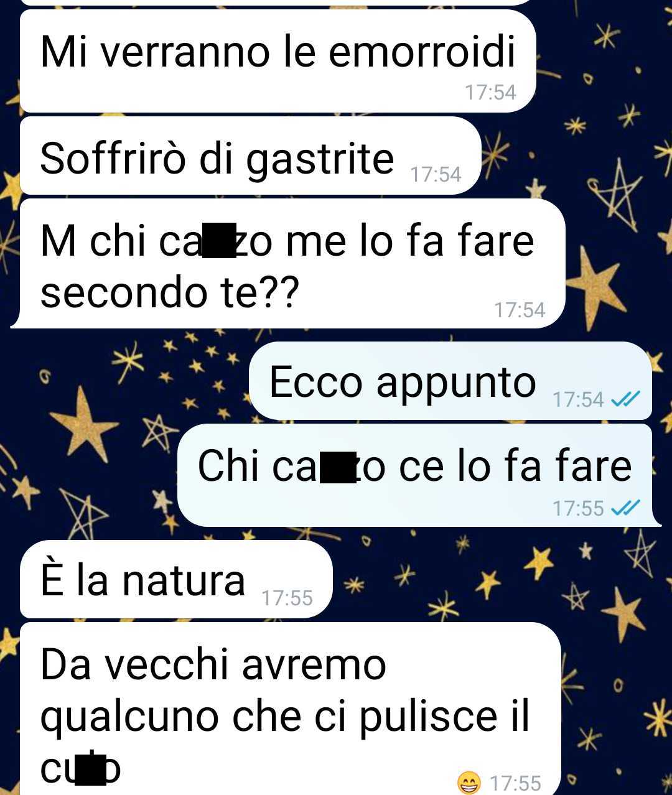Tap the grinning emoji in the last message
This screenshot has width=672, height=795.
point(469,783)
